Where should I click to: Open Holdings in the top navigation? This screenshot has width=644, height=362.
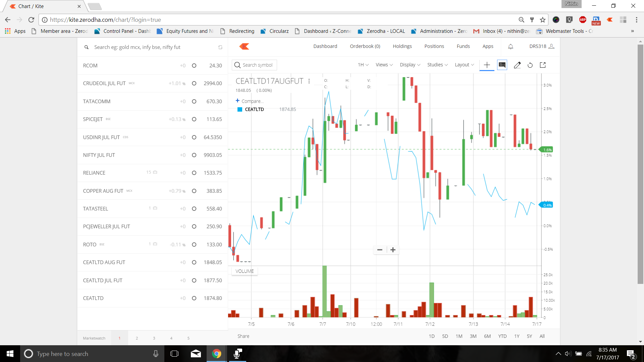click(x=402, y=46)
